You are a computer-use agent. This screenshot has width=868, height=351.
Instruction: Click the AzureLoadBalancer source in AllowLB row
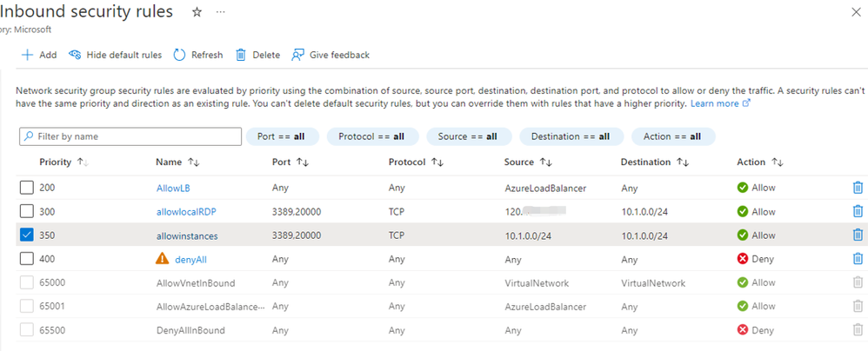pyautogui.click(x=545, y=189)
